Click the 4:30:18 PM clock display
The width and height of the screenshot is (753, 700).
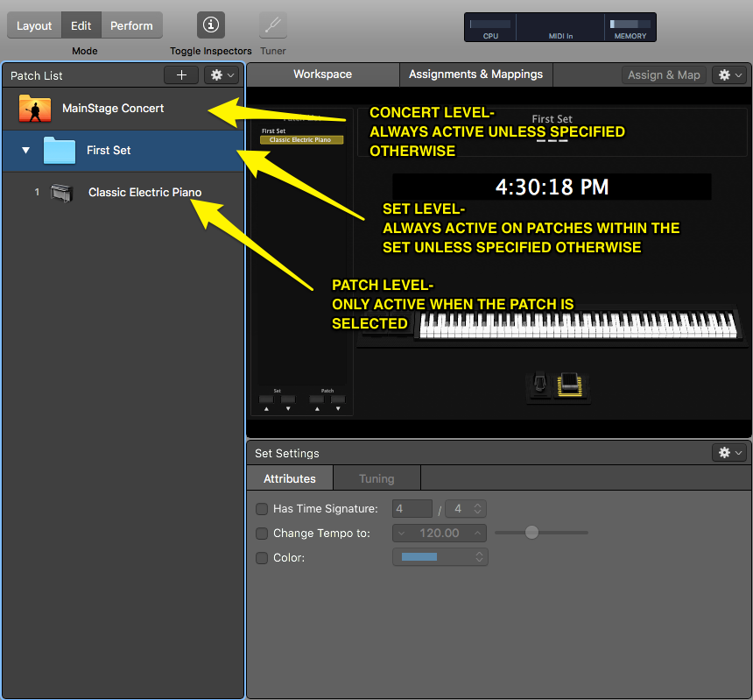552,187
